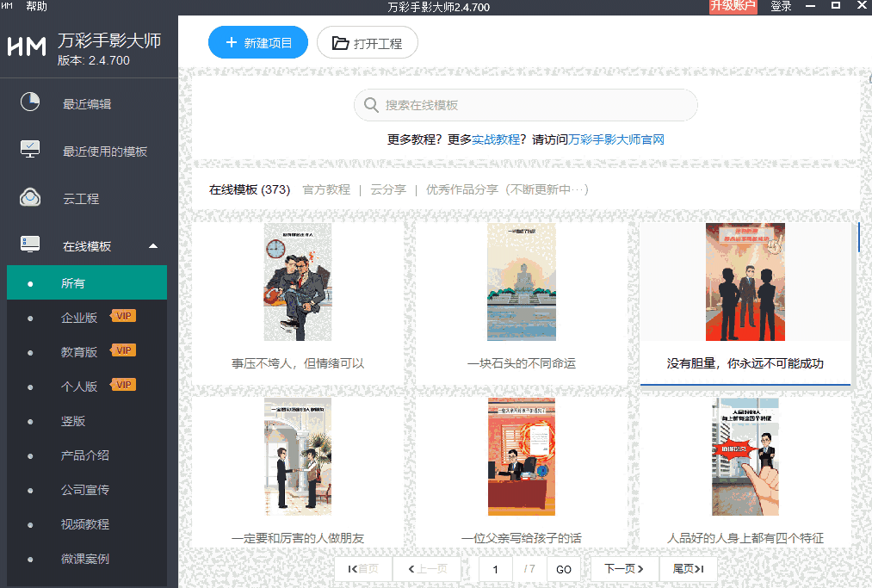The height and width of the screenshot is (588, 872).
Task: Select the 在线模板 sidebar icon
Action: (29, 244)
